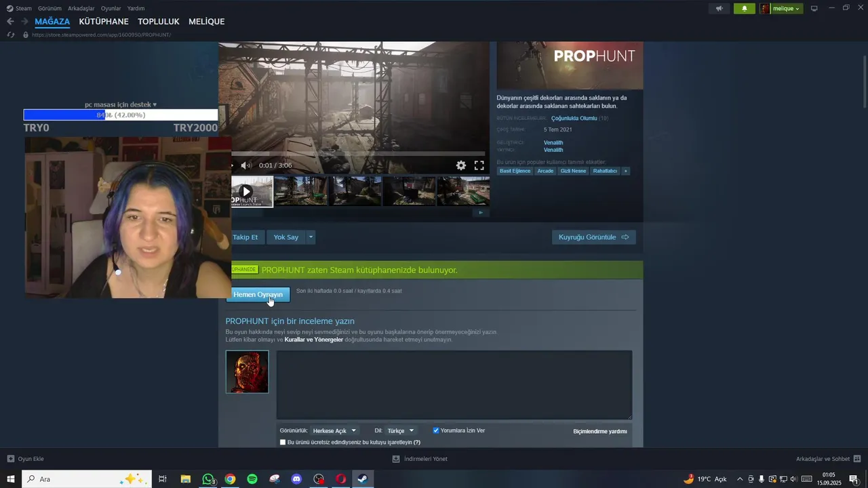Open File Explorer from the taskbar
The height and width of the screenshot is (488, 868).
185,479
